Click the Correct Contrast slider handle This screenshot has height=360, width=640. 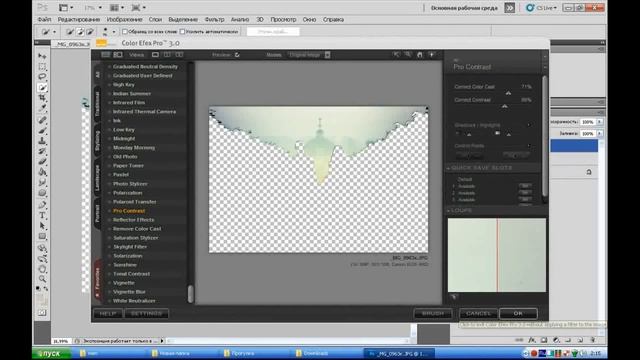click(x=504, y=107)
